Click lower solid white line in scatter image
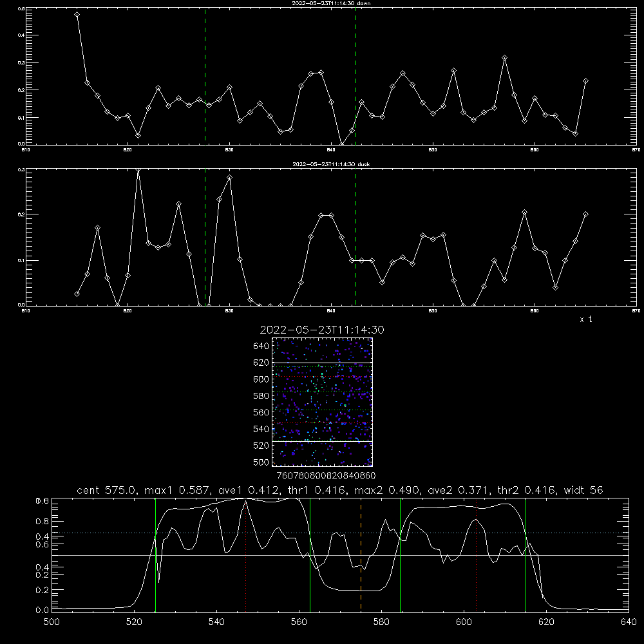This screenshot has width=644, height=644. tap(323, 441)
